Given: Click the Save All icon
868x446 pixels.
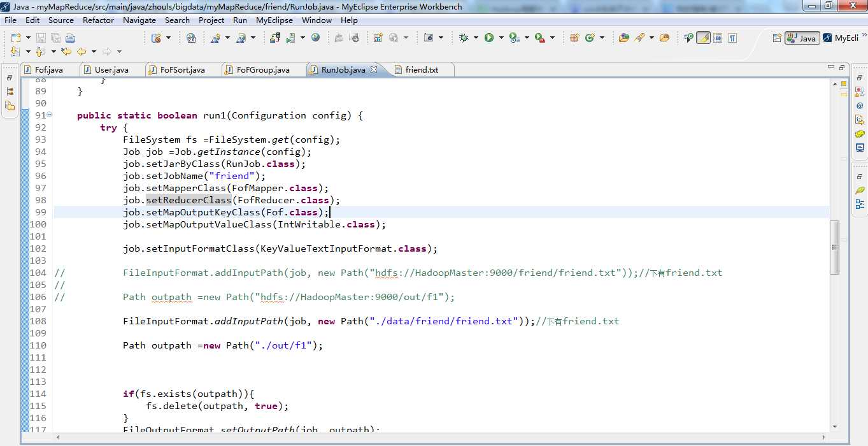Looking at the screenshot, I should click(55, 38).
